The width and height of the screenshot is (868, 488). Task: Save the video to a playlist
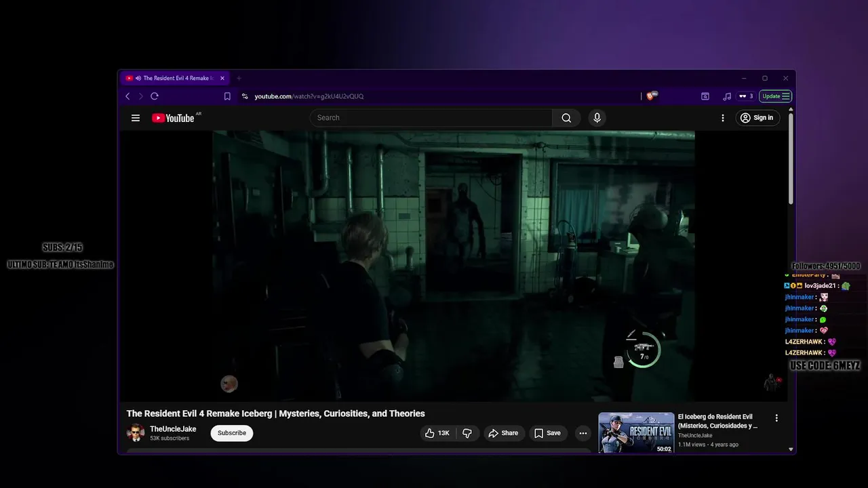[547, 433]
